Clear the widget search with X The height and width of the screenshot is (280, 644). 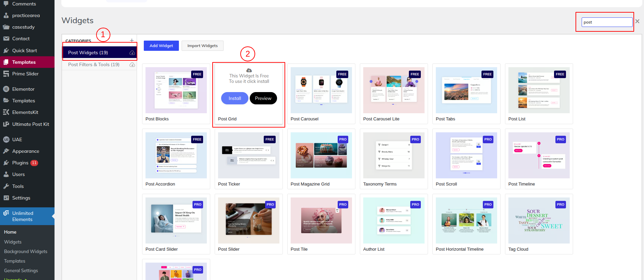tap(637, 21)
